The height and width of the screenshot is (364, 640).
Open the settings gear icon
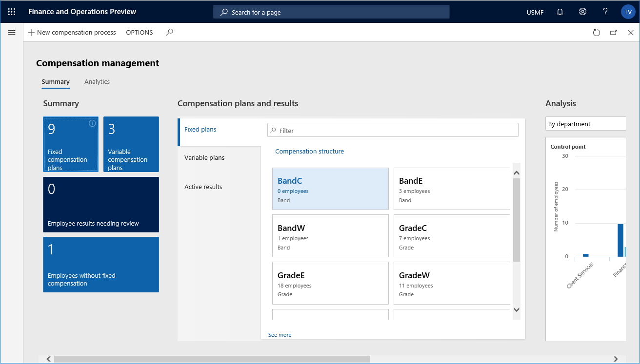coord(582,11)
